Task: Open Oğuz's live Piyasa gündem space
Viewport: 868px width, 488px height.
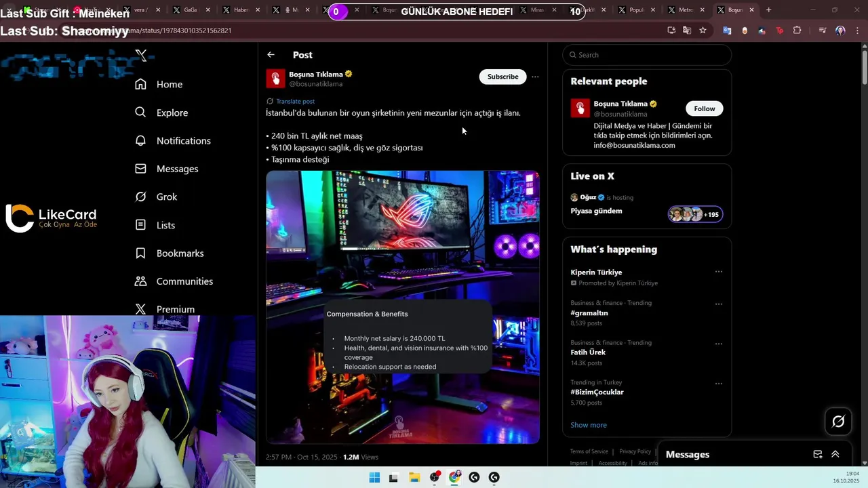Action: click(596, 211)
